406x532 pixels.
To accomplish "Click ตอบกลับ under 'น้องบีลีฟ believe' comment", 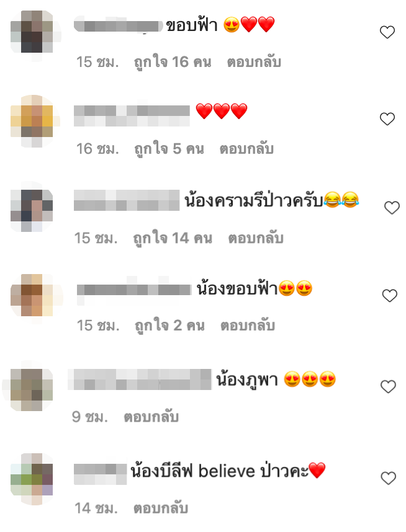I will point(160,508).
